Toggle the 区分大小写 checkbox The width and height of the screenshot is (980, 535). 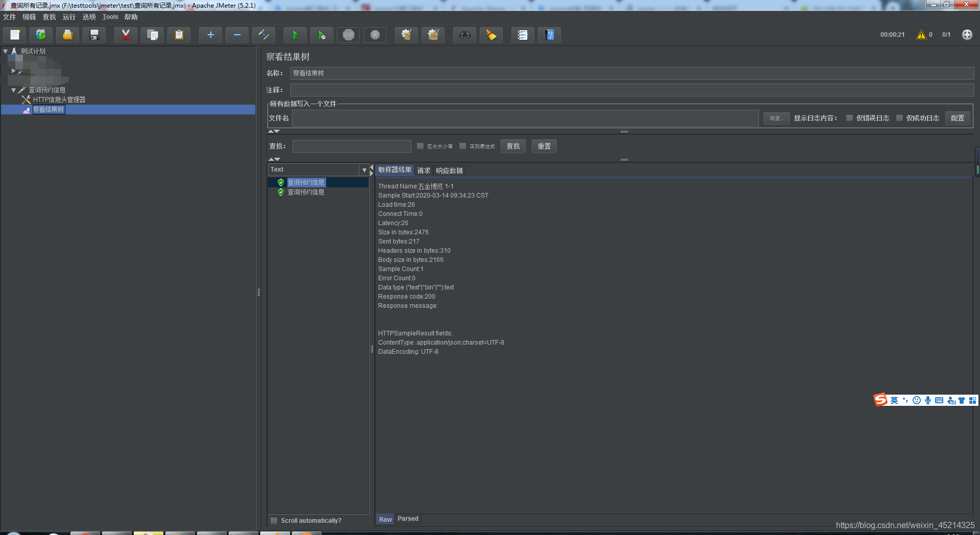click(420, 146)
